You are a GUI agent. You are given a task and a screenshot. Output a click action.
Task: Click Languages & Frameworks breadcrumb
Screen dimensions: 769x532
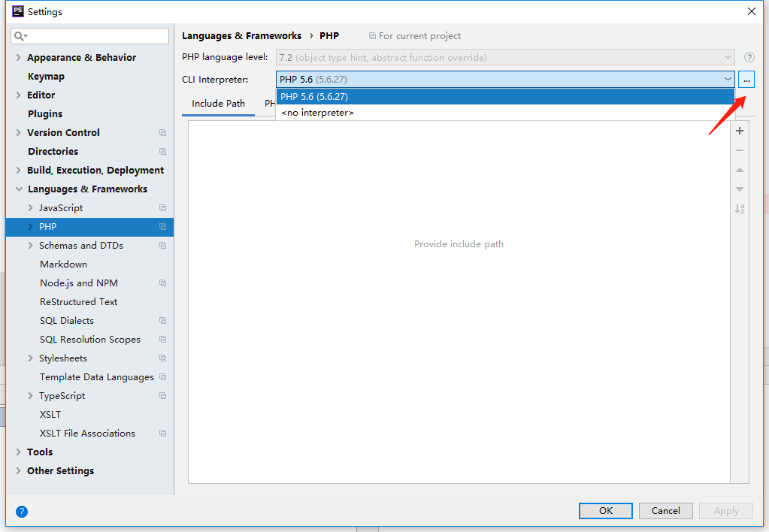coord(241,36)
